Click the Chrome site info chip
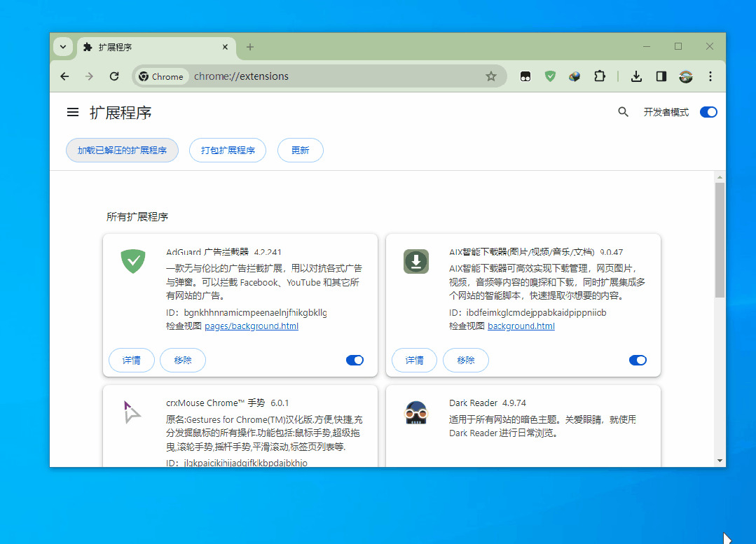The image size is (756, 544). click(x=162, y=76)
